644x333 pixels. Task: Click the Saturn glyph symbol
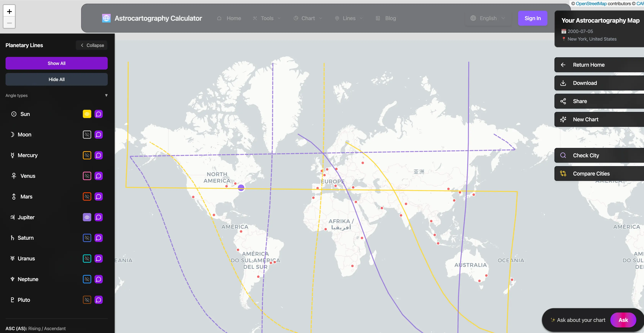click(x=12, y=238)
